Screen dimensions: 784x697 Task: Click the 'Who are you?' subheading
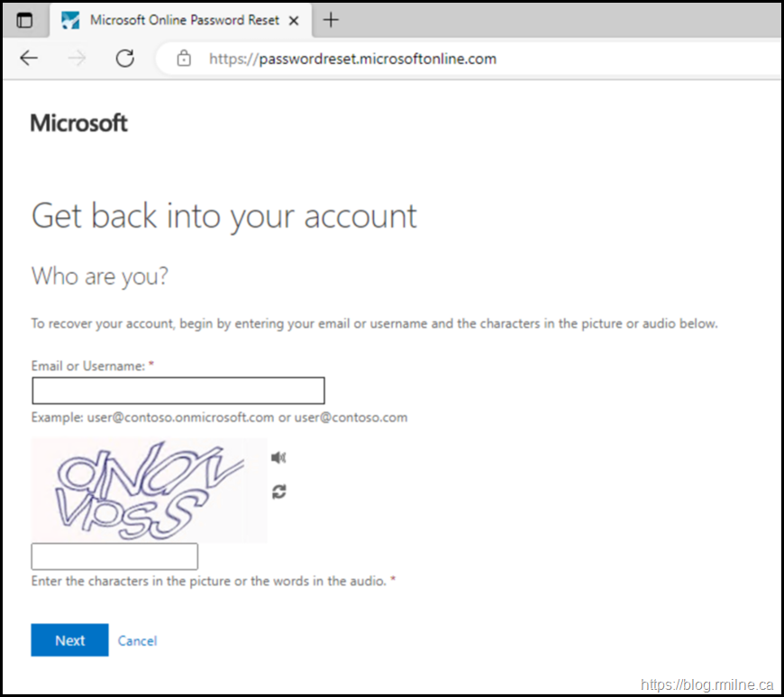point(100,276)
